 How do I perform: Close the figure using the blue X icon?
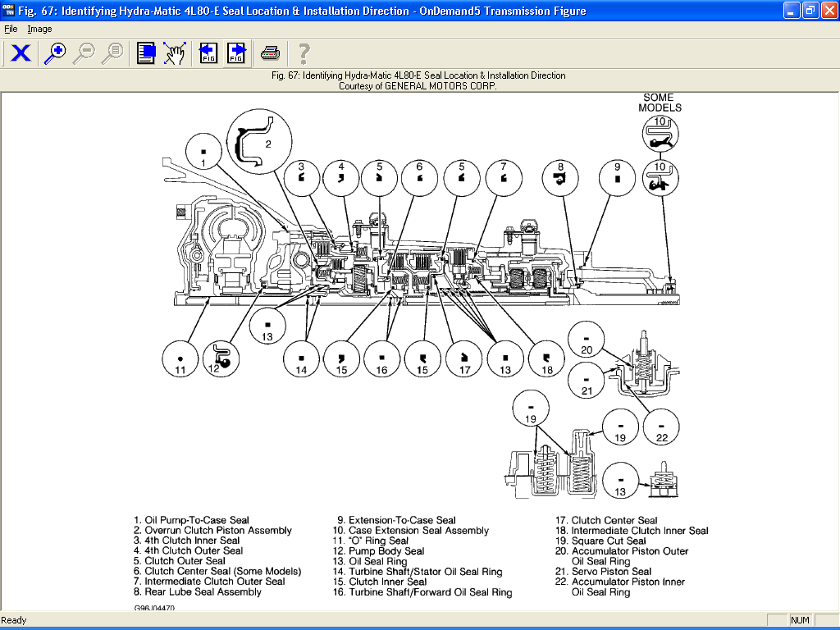pos(21,53)
